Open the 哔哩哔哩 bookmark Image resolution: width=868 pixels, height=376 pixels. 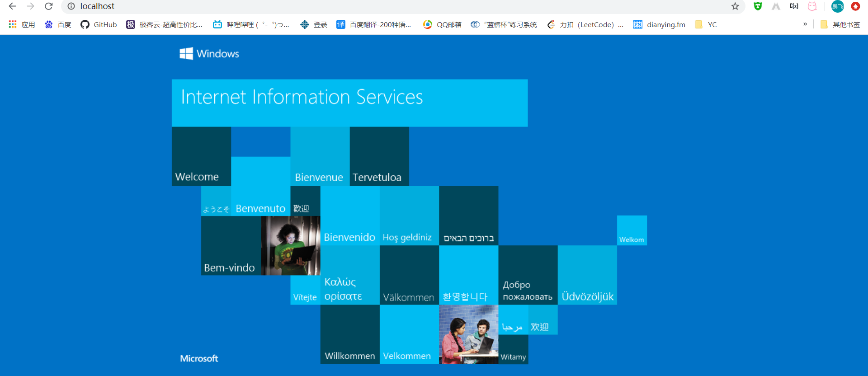pos(251,24)
